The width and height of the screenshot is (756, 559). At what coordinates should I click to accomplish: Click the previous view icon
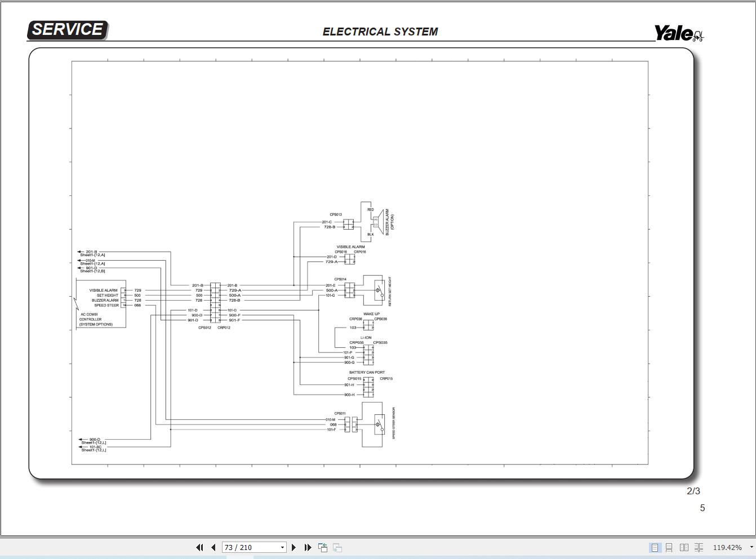[323, 547]
